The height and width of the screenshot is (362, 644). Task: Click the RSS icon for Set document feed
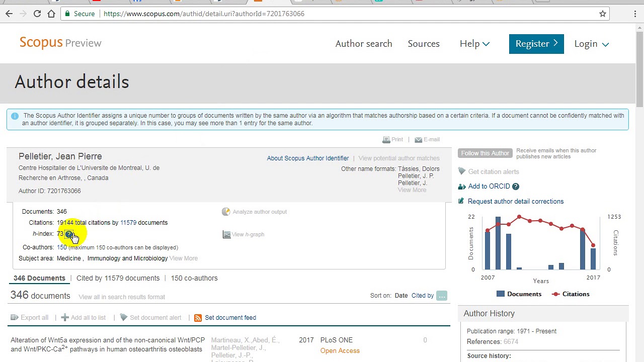click(x=198, y=318)
